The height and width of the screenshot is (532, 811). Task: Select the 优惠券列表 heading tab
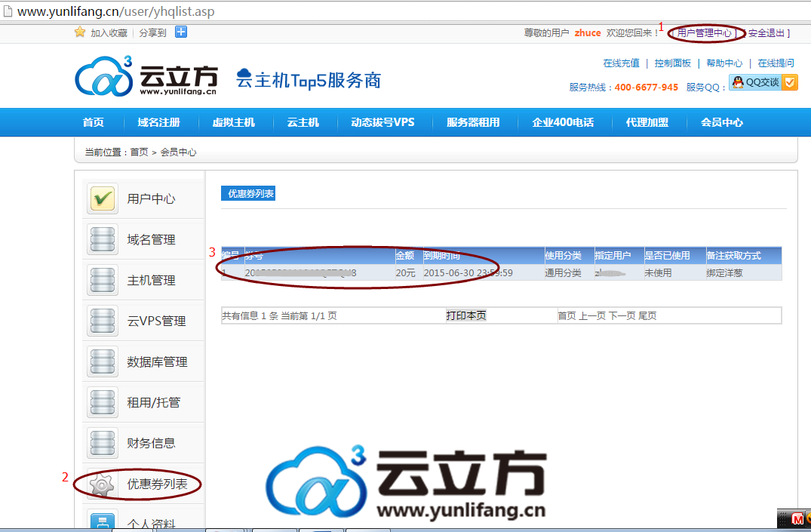click(x=248, y=193)
